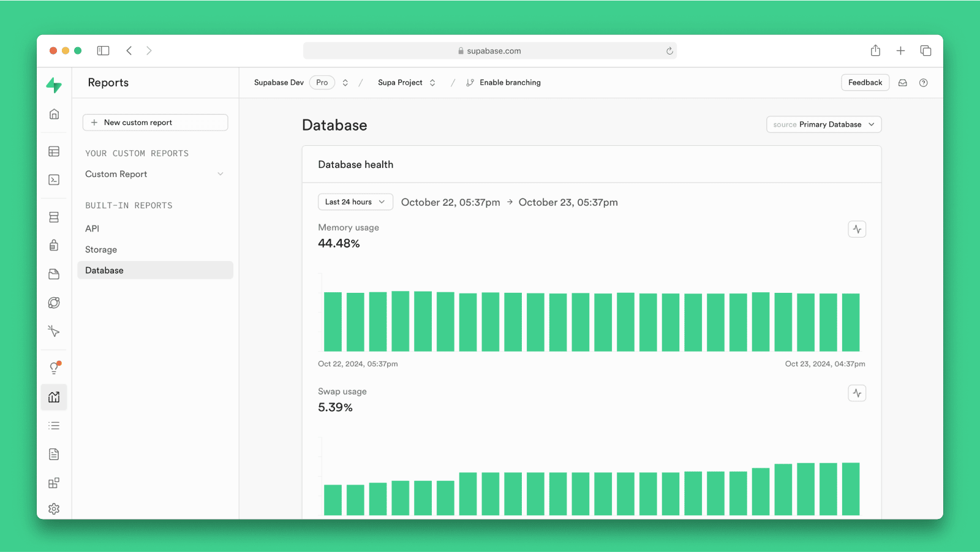Open the Realtime cursor icon
The image size is (980, 552).
[x=54, y=331]
